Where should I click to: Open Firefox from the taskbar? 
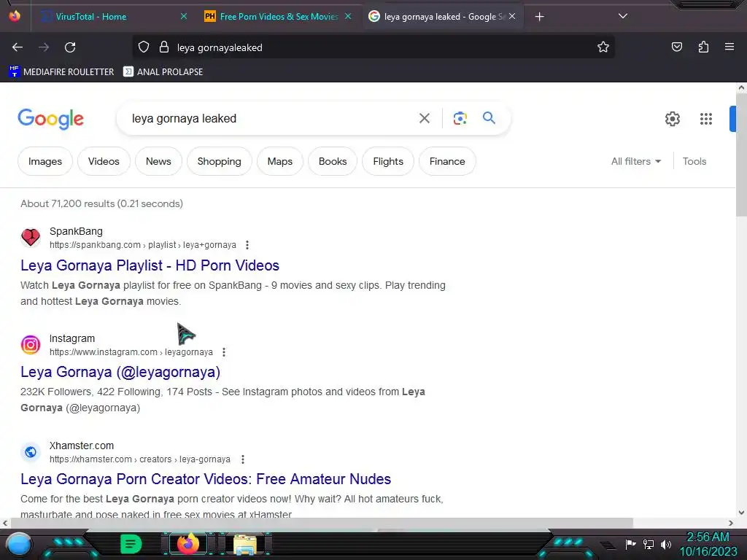point(187,543)
